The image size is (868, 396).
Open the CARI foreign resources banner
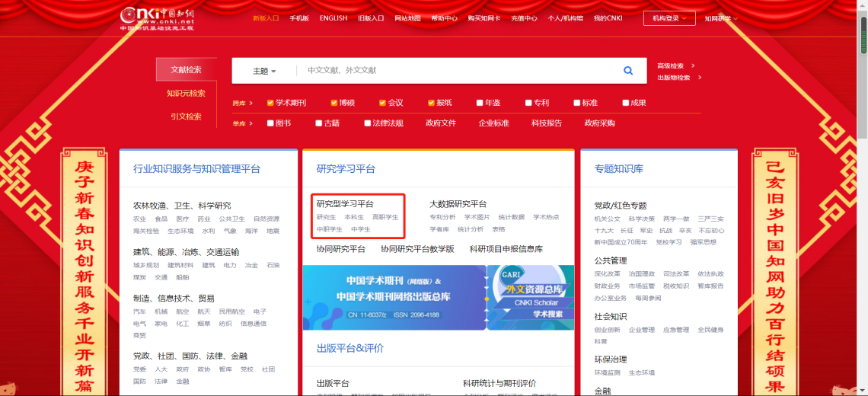531,297
